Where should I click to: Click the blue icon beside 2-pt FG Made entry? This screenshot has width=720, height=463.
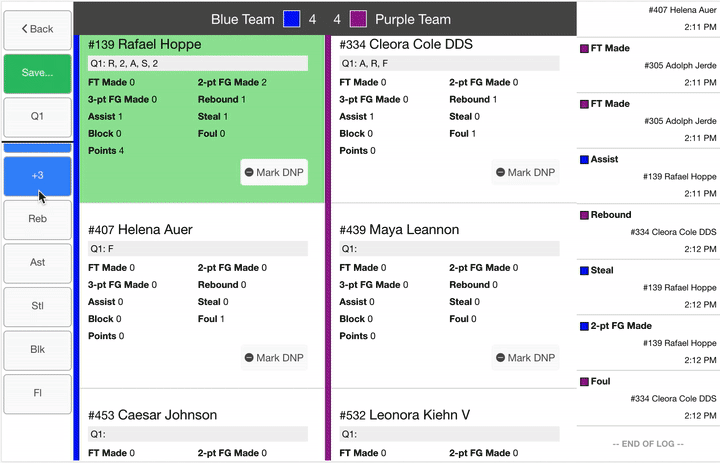coord(584,326)
